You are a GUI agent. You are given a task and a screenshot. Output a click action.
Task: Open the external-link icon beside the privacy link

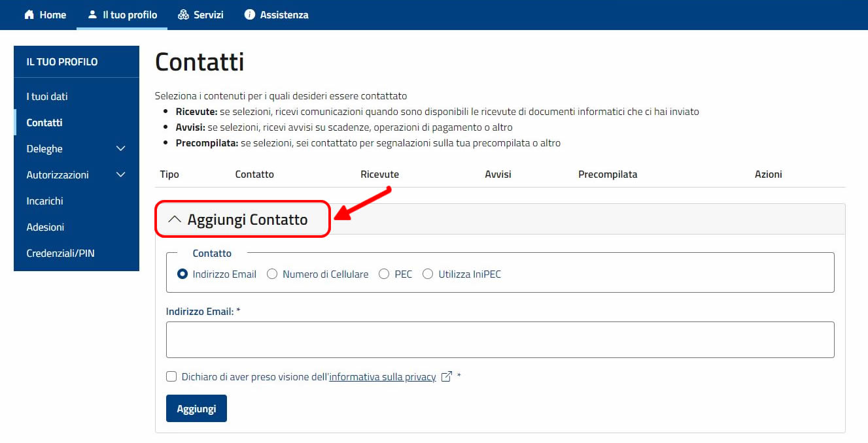click(446, 376)
